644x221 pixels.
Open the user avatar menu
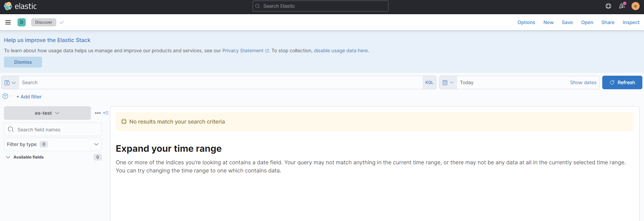pyautogui.click(x=635, y=6)
